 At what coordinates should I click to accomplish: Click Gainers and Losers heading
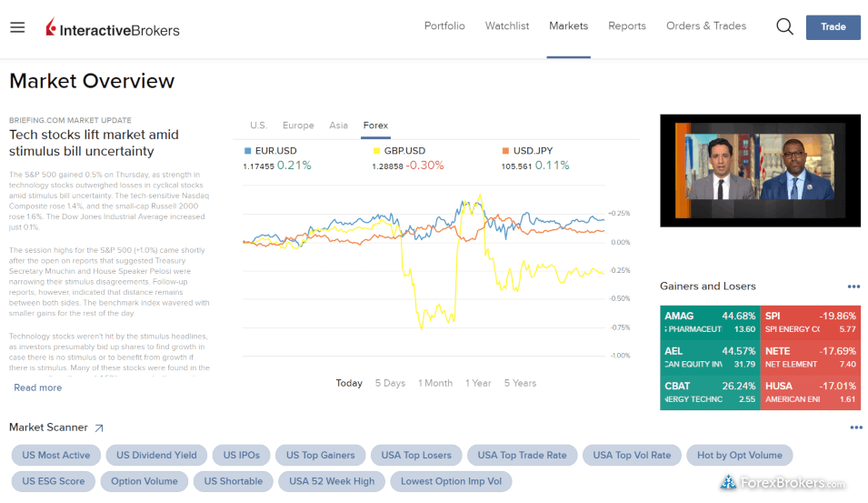[707, 287]
